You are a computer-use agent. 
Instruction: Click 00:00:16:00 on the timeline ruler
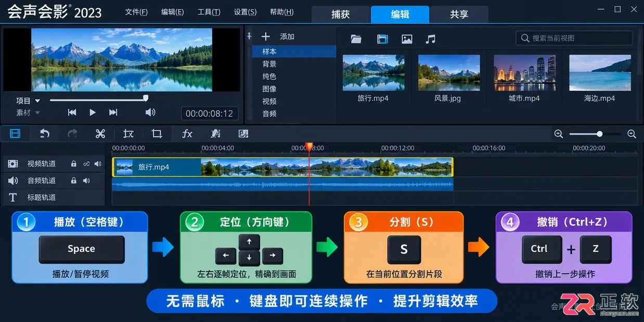488,148
